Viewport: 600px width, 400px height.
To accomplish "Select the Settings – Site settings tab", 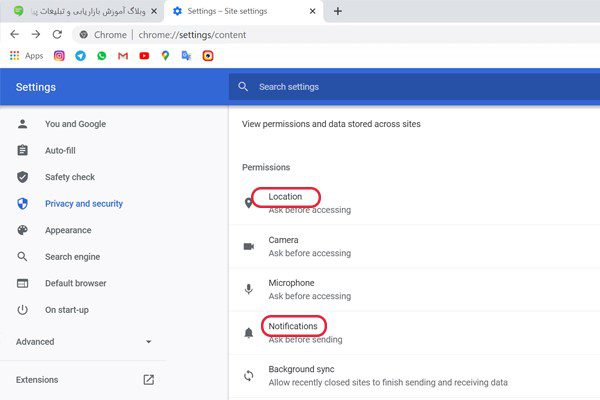I will pyautogui.click(x=243, y=11).
